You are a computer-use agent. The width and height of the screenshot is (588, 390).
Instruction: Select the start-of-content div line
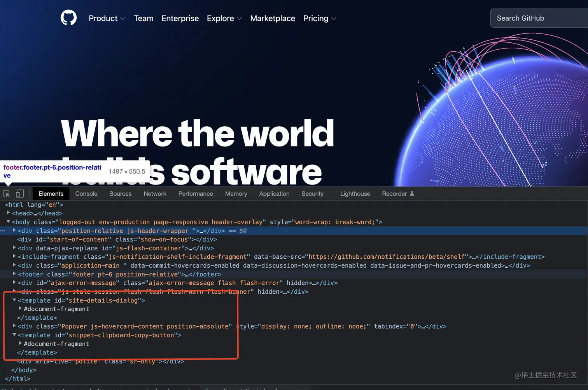click(x=117, y=239)
